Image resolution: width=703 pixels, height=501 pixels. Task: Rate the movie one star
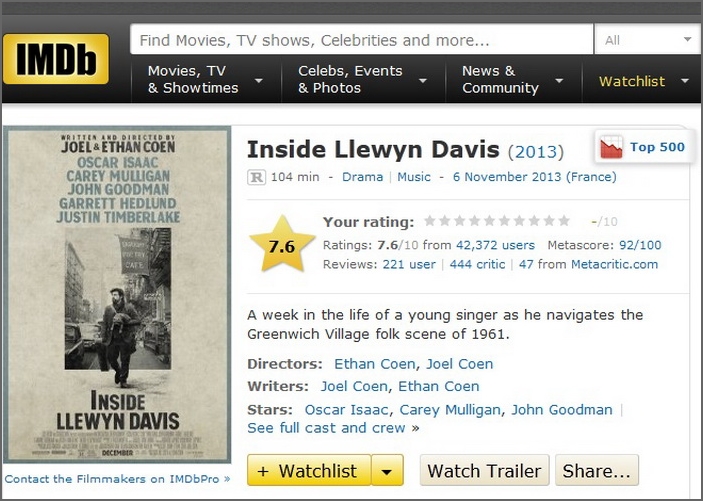[x=430, y=221]
